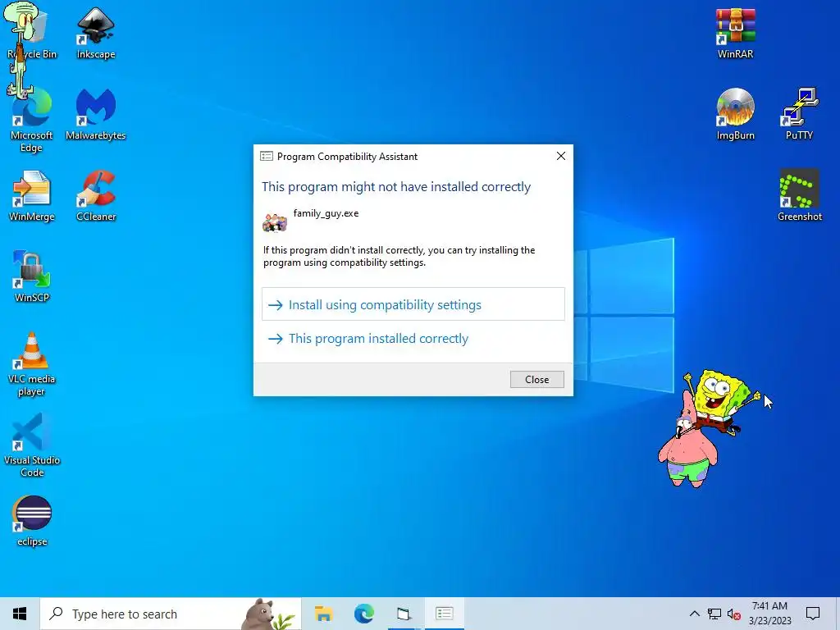Select the Inkscape desktop shortcut
840x630 pixels.
click(96, 32)
